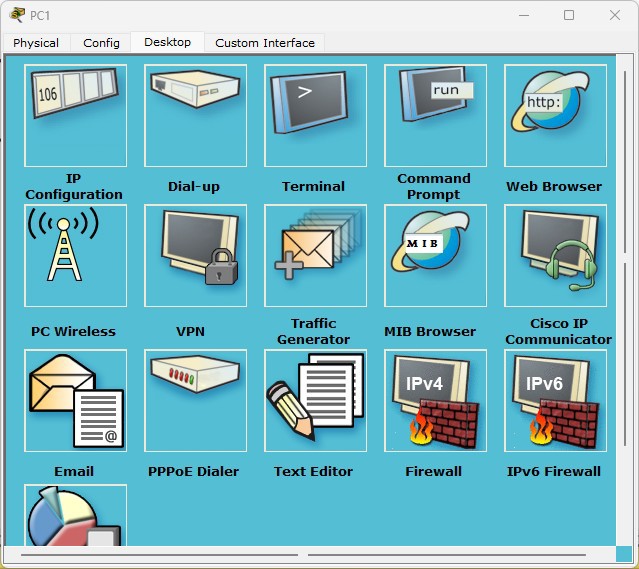Open the pie chart icon at bottom
Screen dimensions: 639x569
(x=75, y=515)
